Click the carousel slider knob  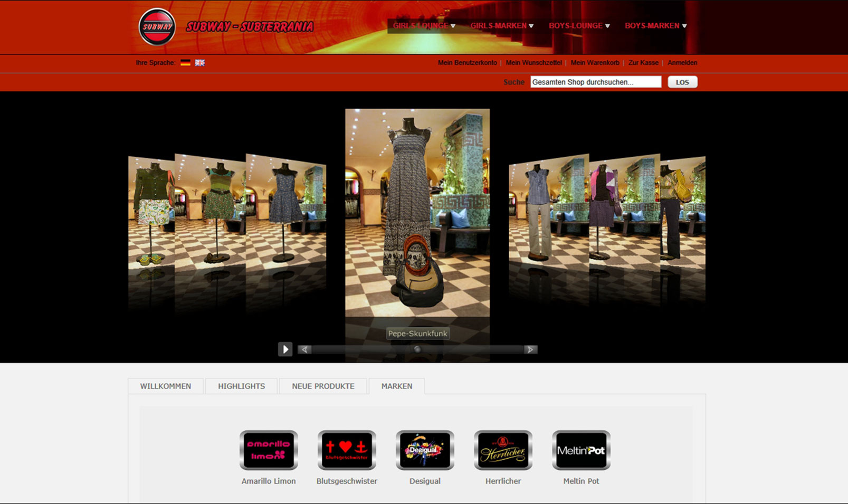pos(417,349)
